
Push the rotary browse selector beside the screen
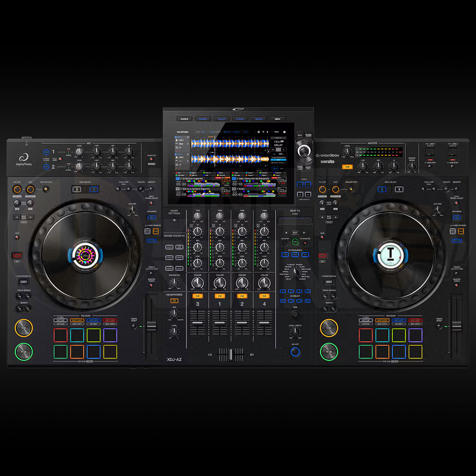pyautogui.click(x=303, y=150)
